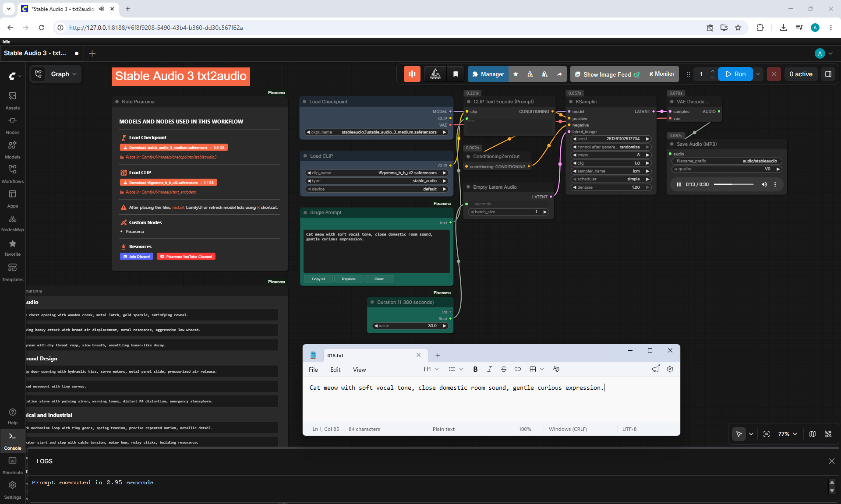Collapse the Load Checkpoint node
This screenshot has width=841, height=504.
pos(304,102)
